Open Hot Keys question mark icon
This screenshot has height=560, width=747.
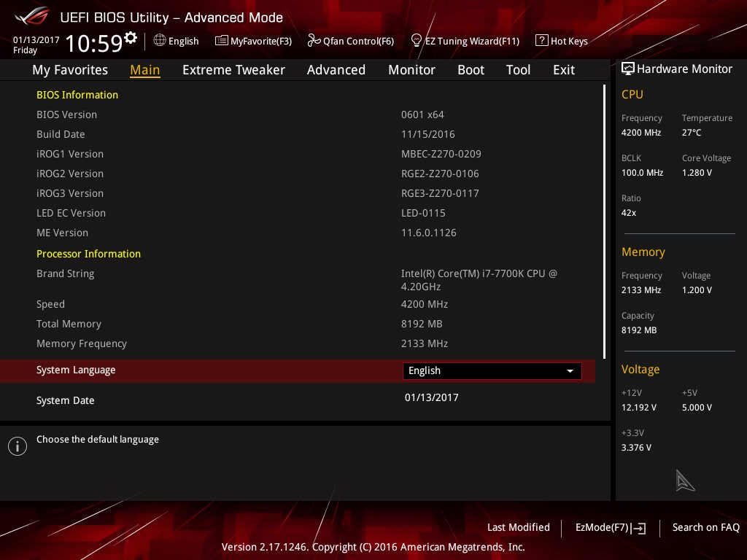542,41
